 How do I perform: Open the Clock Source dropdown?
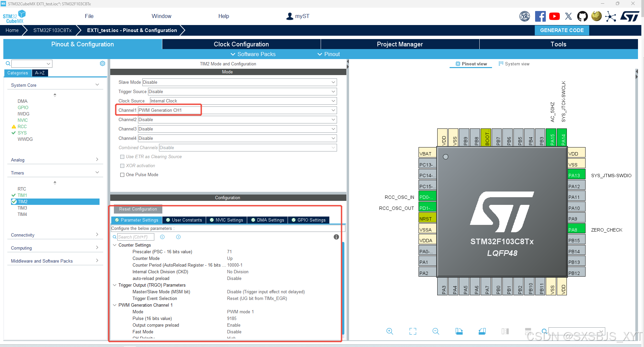coord(243,101)
